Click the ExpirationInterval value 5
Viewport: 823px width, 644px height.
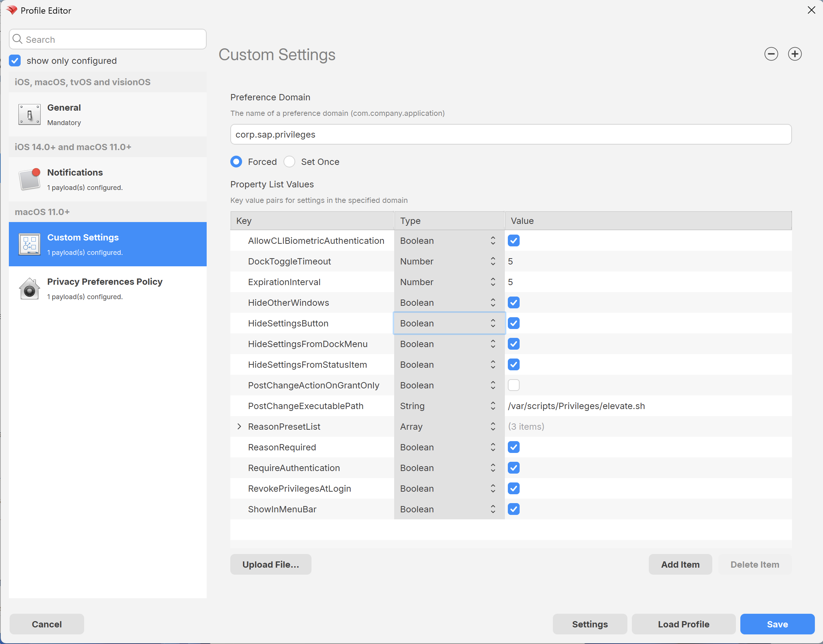(510, 282)
